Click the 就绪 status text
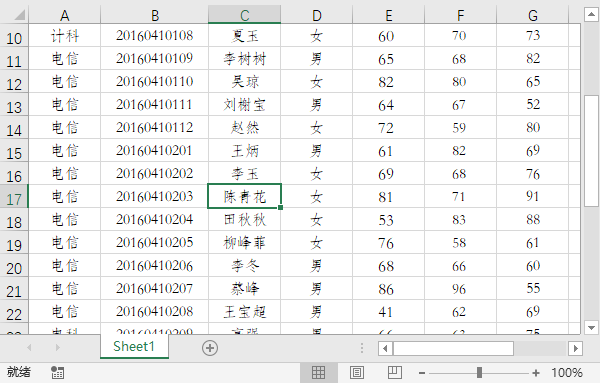 [x=18, y=372]
